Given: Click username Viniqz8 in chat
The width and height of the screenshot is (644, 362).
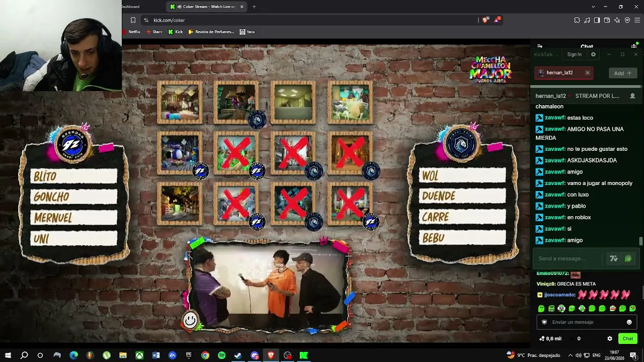Looking at the screenshot, I should [x=546, y=284].
